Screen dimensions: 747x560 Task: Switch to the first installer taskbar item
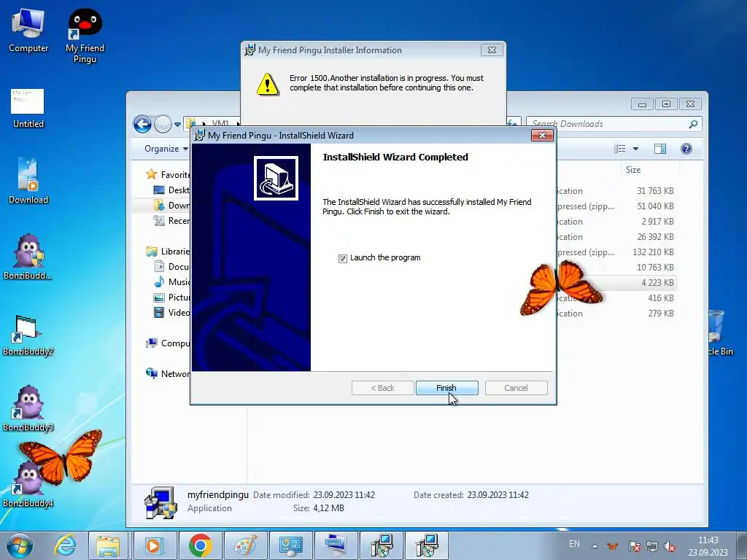point(382,545)
